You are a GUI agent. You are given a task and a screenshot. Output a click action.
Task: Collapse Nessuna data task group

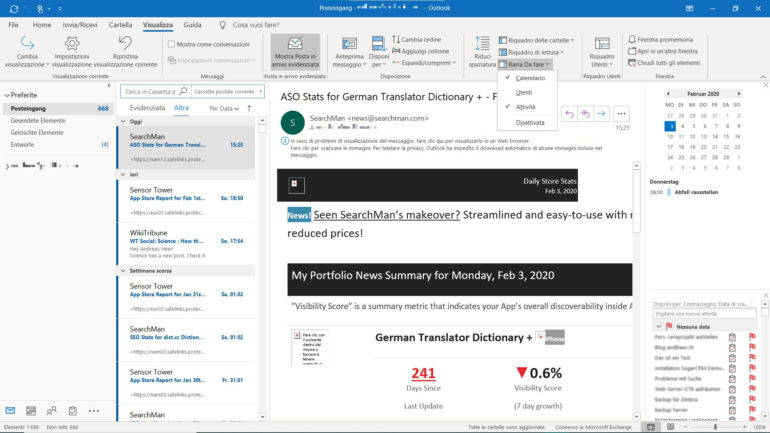tap(659, 326)
